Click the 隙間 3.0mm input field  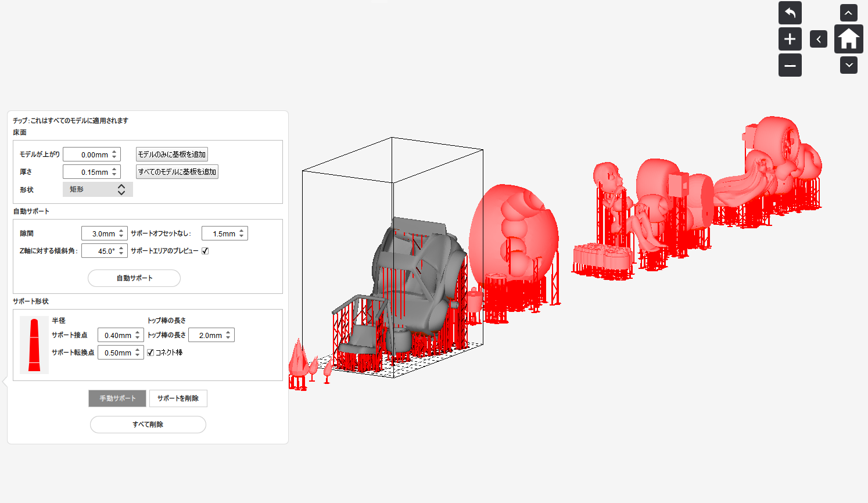click(x=100, y=233)
